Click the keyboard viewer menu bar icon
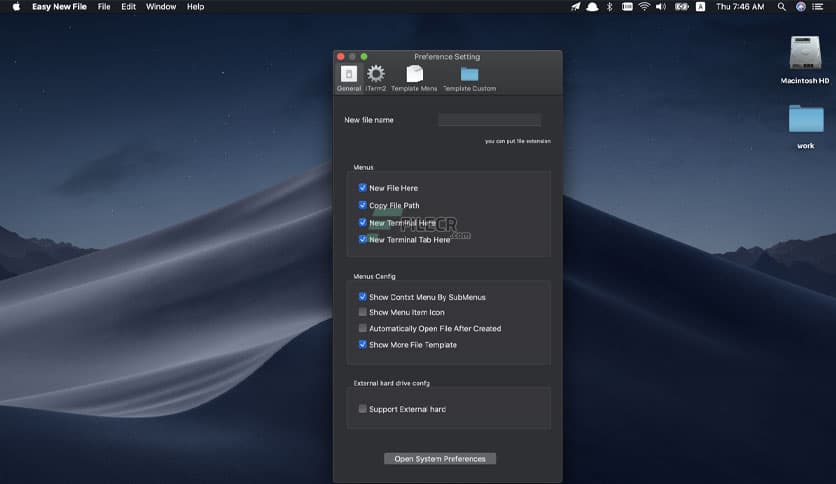This screenshot has width=836, height=484. [x=627, y=7]
